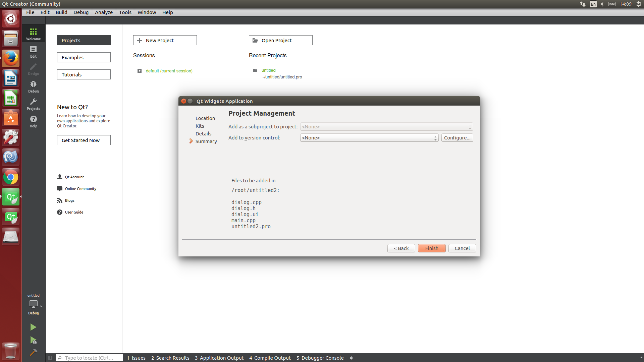Go back with the Back button

(x=401, y=248)
